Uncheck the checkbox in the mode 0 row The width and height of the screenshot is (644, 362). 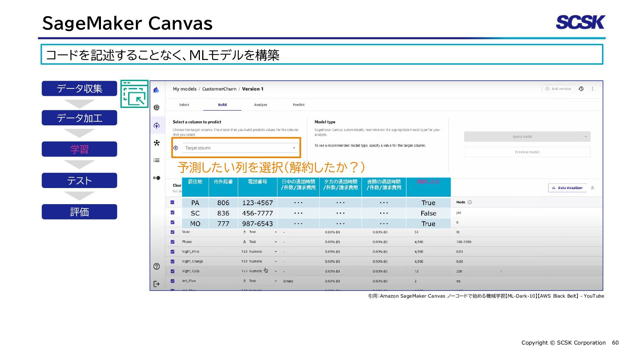tap(172, 222)
